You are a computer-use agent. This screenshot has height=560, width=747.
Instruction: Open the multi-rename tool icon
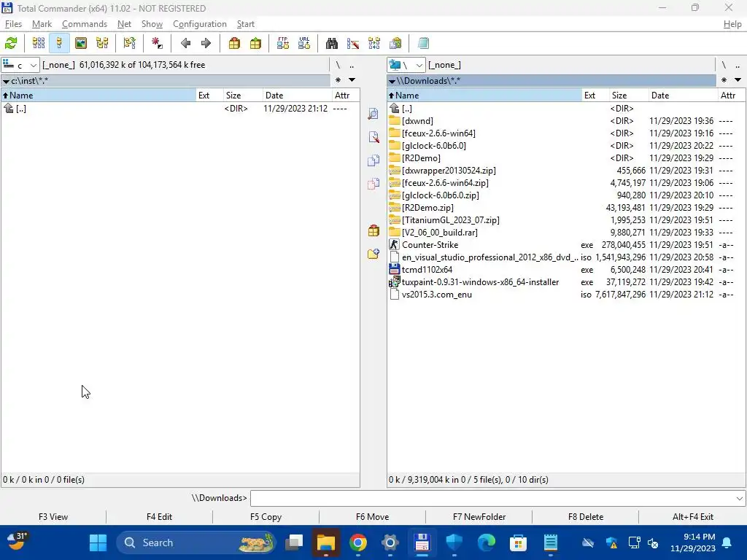point(353,43)
